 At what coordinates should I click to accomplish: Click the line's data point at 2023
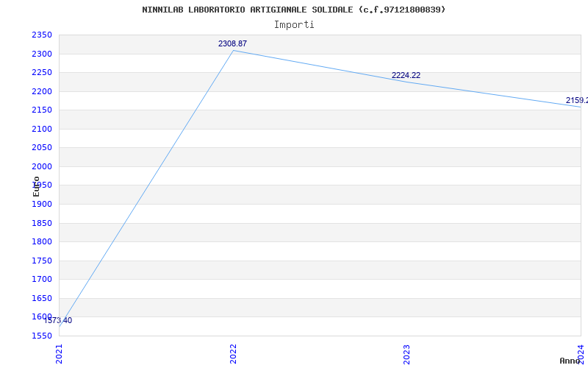click(407, 82)
